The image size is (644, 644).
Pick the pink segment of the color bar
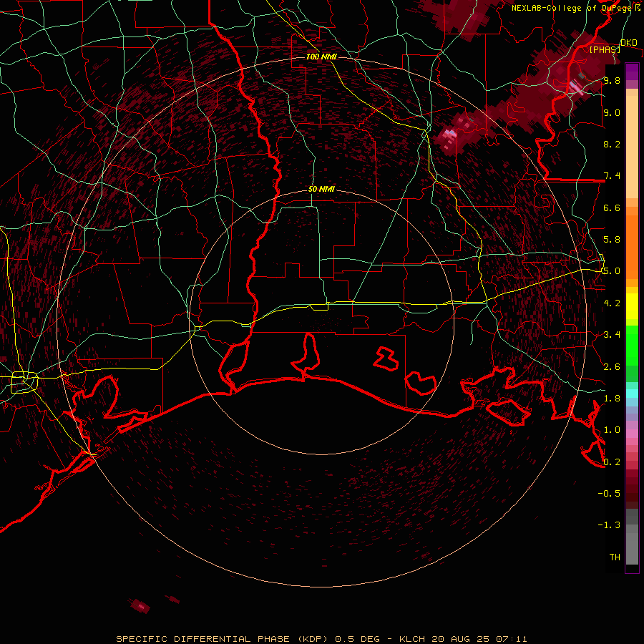632,433
